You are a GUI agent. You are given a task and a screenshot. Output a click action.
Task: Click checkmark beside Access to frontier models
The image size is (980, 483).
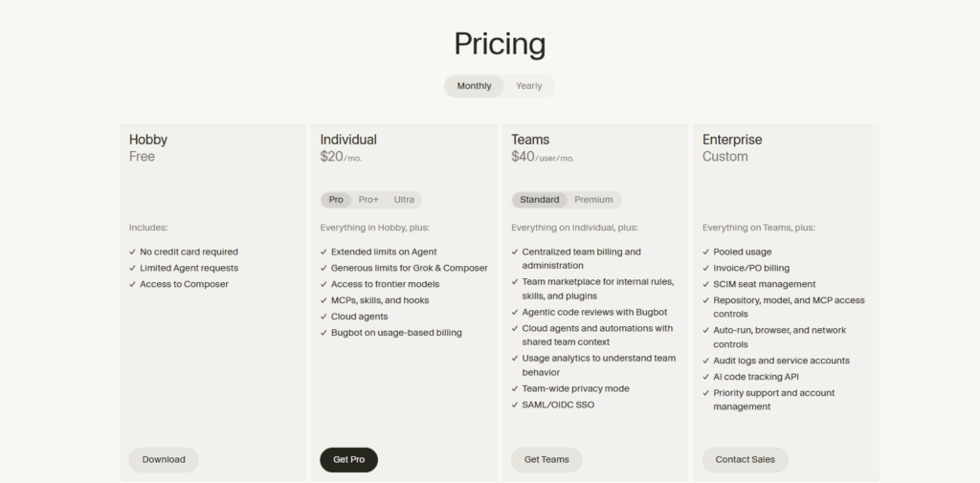click(323, 284)
